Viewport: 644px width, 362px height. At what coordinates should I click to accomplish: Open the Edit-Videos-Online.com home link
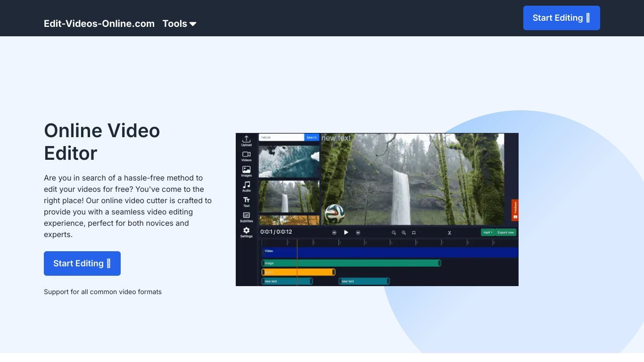click(x=99, y=24)
